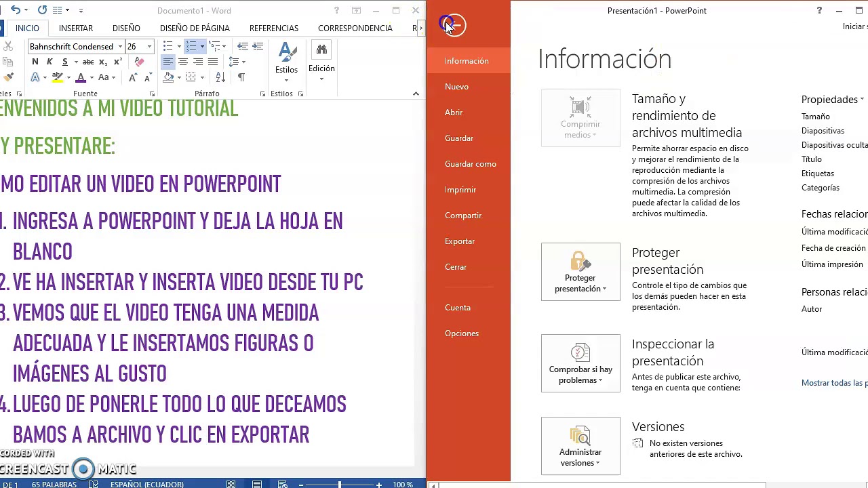Click Mostrar todas las propiedades link
Viewport: 868px width, 488px height.
click(x=835, y=383)
